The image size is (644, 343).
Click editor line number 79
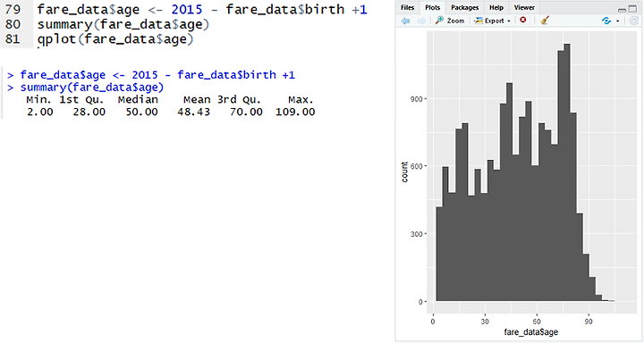[13, 10]
